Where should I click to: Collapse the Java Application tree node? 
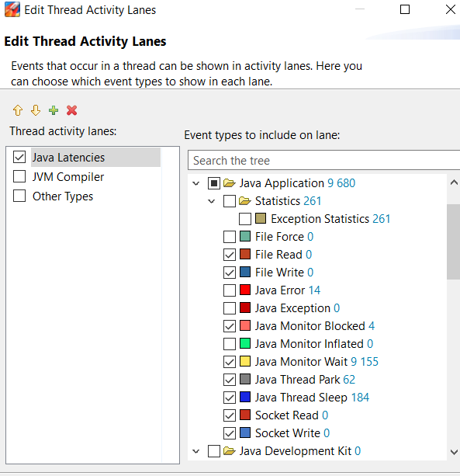tap(196, 183)
